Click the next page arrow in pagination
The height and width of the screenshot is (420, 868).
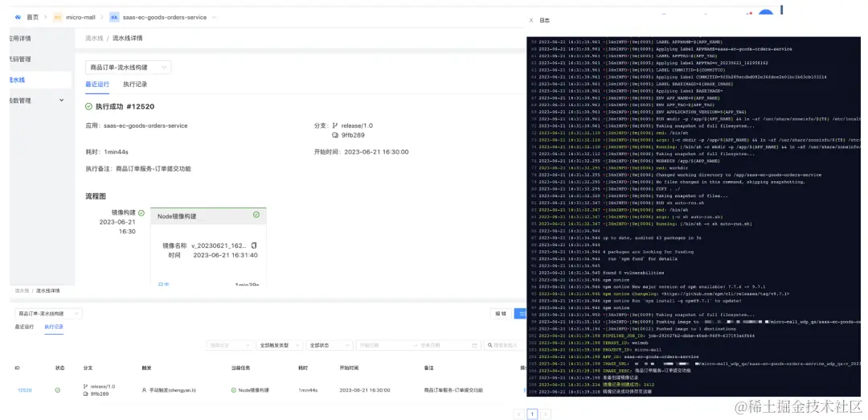coord(545,414)
